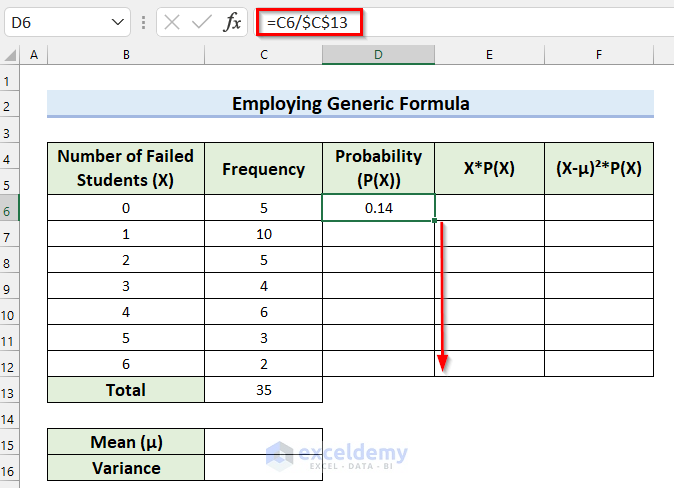Select column C header

click(264, 55)
